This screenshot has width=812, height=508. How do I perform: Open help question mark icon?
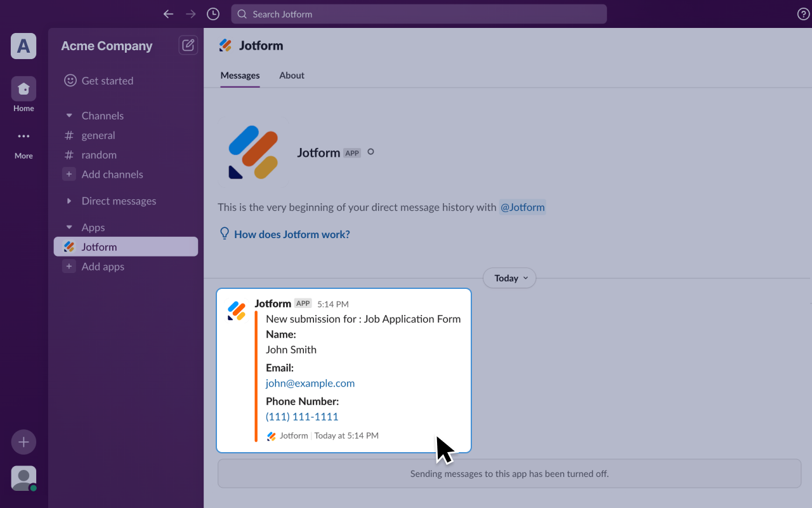pos(803,14)
